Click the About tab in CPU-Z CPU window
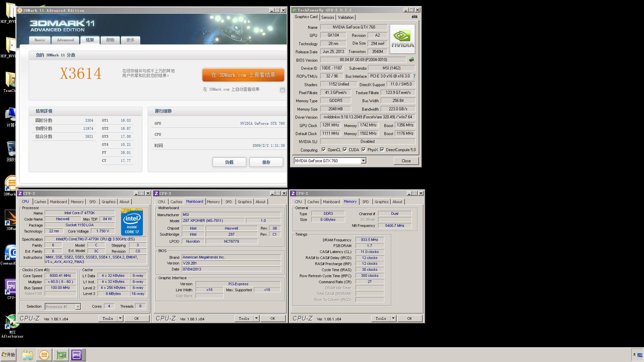This screenshot has width=644, height=362. point(124,202)
